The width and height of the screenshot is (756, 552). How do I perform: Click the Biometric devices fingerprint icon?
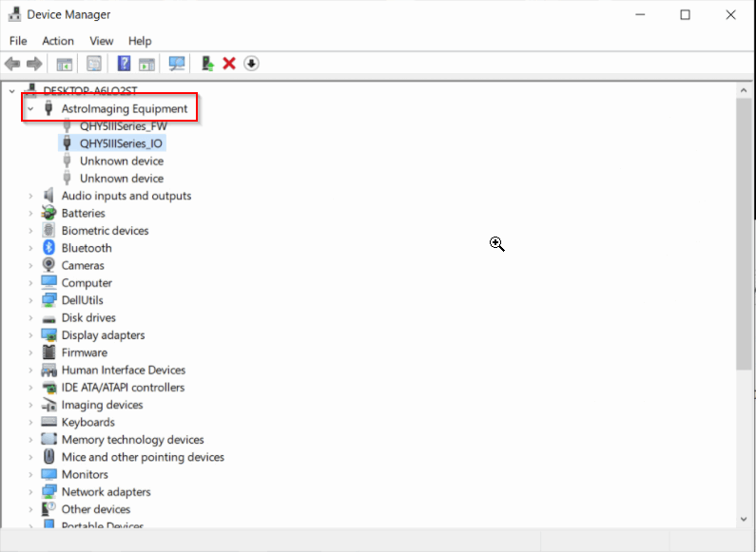click(x=48, y=230)
